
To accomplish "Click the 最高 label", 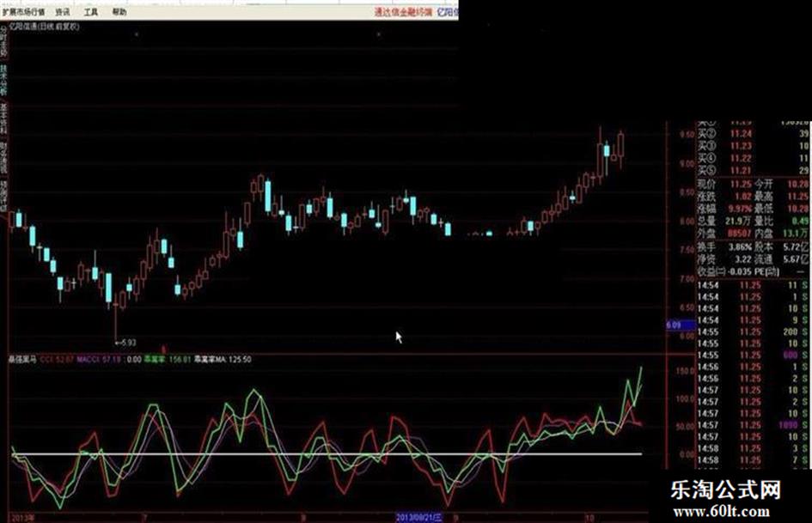I will pyautogui.click(x=763, y=197).
